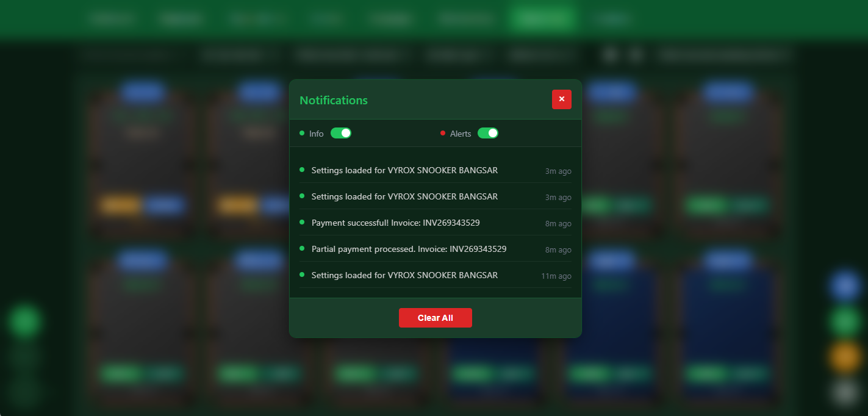Click the green dot beside the Payment successful notification
Viewport: 868px width, 416px height.
click(x=301, y=222)
